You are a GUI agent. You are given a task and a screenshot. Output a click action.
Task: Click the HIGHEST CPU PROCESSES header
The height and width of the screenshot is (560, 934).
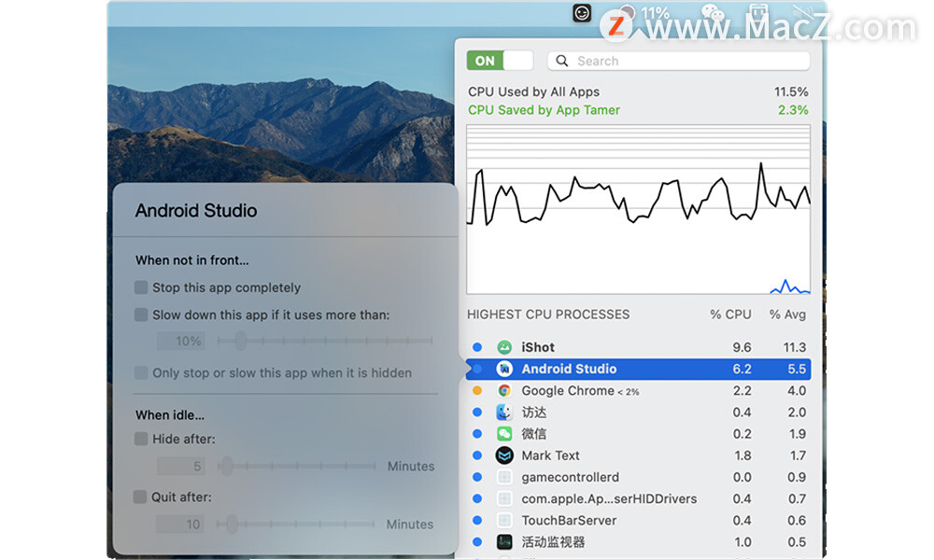coord(548,315)
